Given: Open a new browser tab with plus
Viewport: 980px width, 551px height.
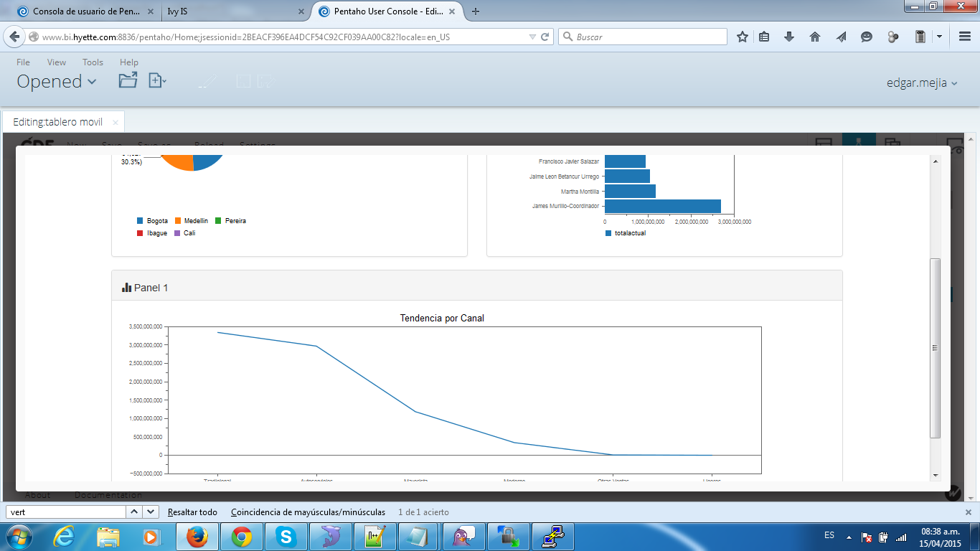Looking at the screenshot, I should pyautogui.click(x=476, y=11).
